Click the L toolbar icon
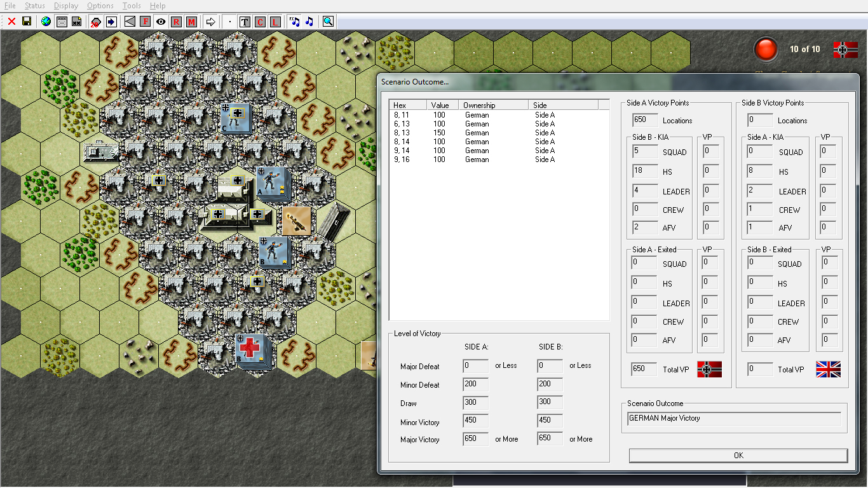Viewport: 868px width, 488px height. tap(275, 21)
